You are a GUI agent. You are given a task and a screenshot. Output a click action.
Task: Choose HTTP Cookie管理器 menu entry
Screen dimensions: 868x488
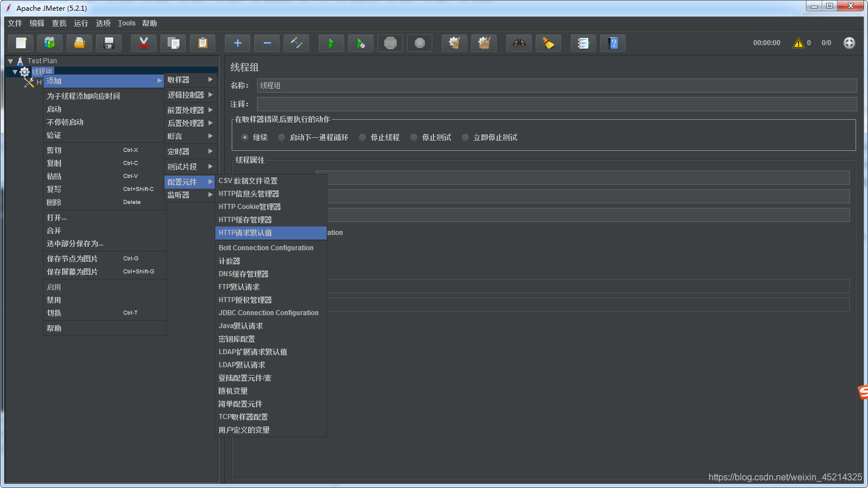tap(271, 207)
